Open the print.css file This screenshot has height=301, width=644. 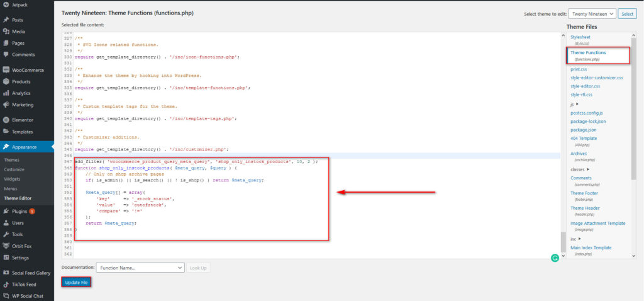click(x=579, y=69)
